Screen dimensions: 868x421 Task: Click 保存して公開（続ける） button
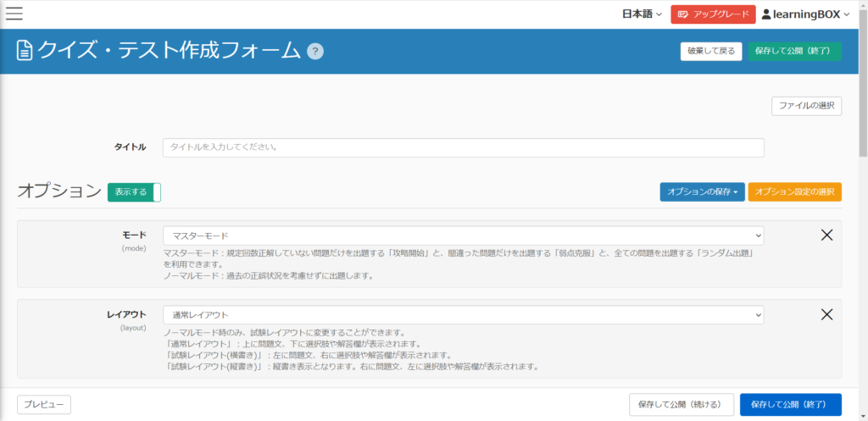coord(680,405)
